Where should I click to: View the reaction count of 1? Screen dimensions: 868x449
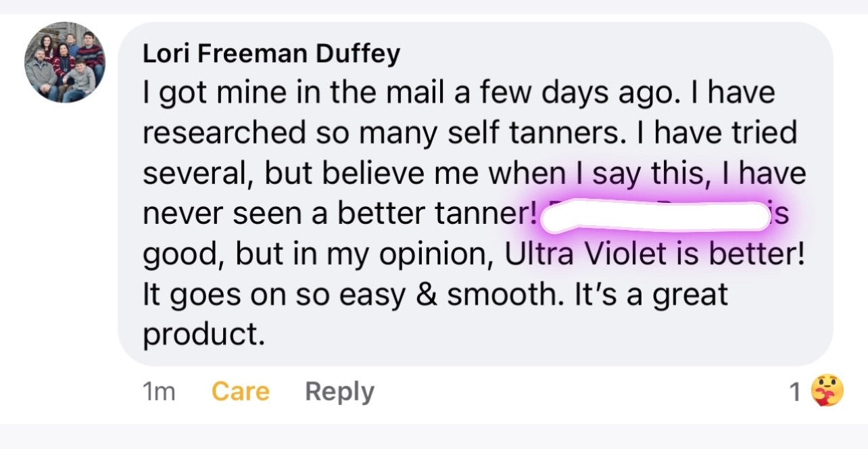pyautogui.click(x=796, y=392)
